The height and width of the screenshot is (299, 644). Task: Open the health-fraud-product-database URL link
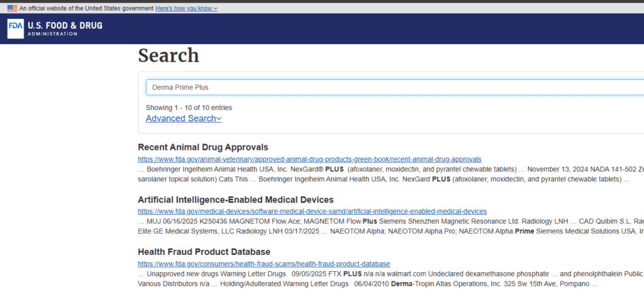pyautogui.click(x=264, y=264)
